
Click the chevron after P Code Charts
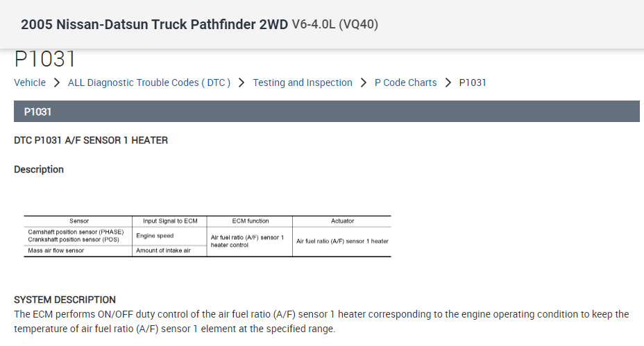pyautogui.click(x=448, y=83)
